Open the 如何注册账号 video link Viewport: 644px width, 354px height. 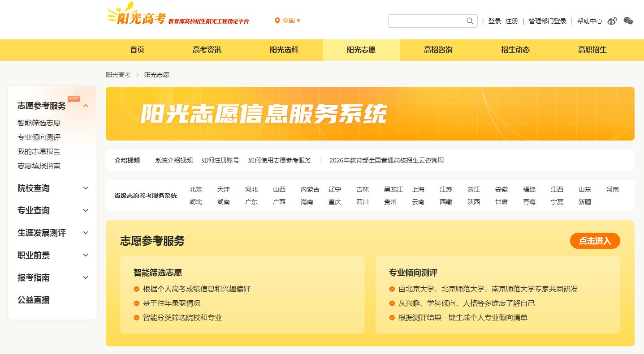pos(220,160)
